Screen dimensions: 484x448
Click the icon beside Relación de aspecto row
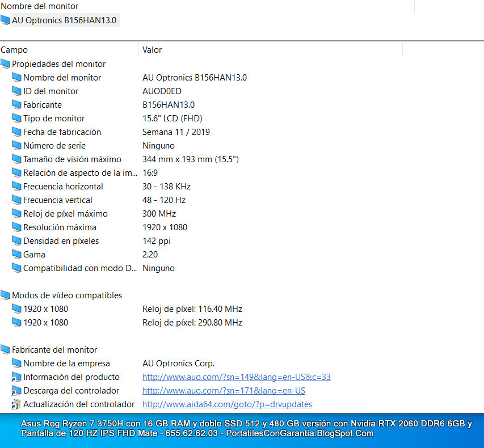point(16,172)
